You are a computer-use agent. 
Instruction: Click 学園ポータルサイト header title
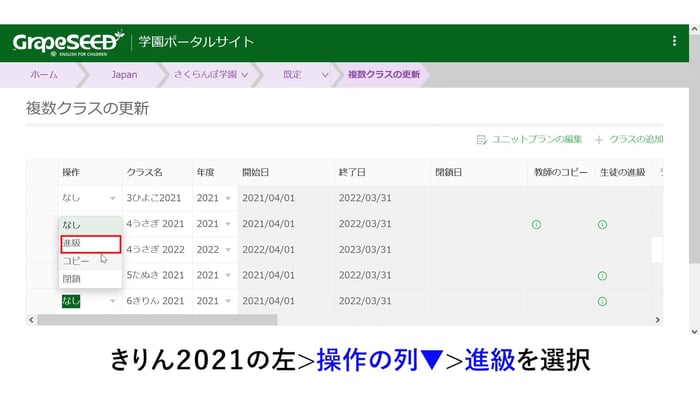[x=196, y=42]
